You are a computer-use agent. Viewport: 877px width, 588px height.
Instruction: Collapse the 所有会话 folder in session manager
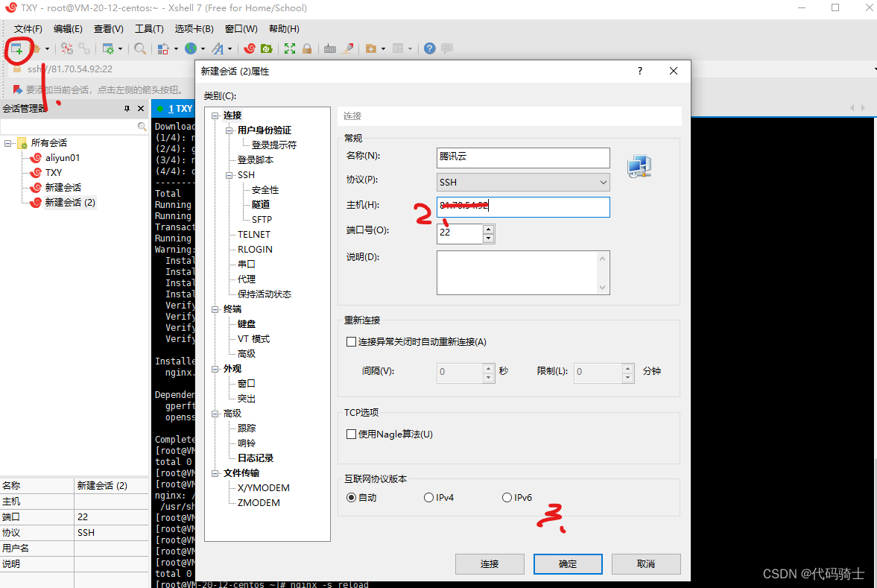pyautogui.click(x=8, y=143)
